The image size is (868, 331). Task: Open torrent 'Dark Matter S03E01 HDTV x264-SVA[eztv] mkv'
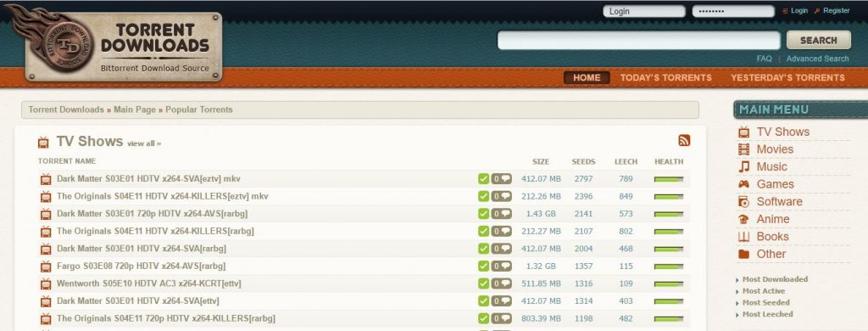point(148,179)
